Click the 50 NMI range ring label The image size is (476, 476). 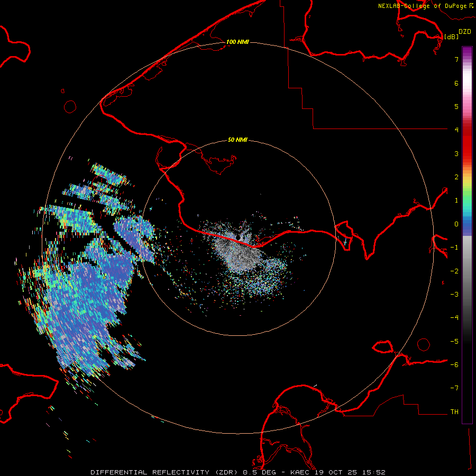click(x=237, y=140)
